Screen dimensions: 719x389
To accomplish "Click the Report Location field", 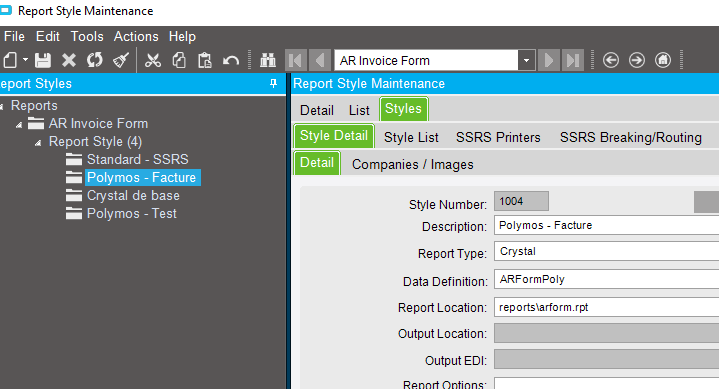I will tap(606, 307).
